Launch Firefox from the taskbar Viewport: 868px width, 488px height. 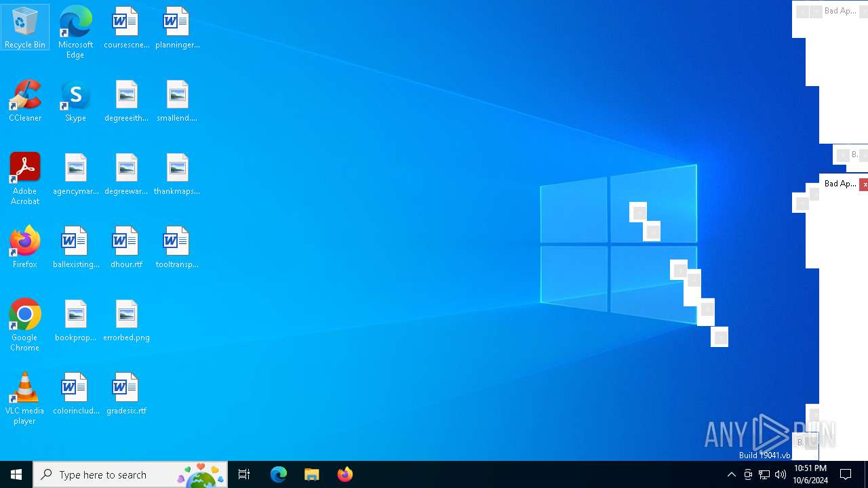tap(345, 474)
